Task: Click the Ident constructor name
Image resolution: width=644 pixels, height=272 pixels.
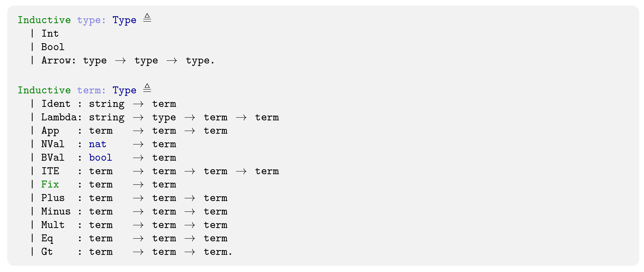Action: (56, 104)
